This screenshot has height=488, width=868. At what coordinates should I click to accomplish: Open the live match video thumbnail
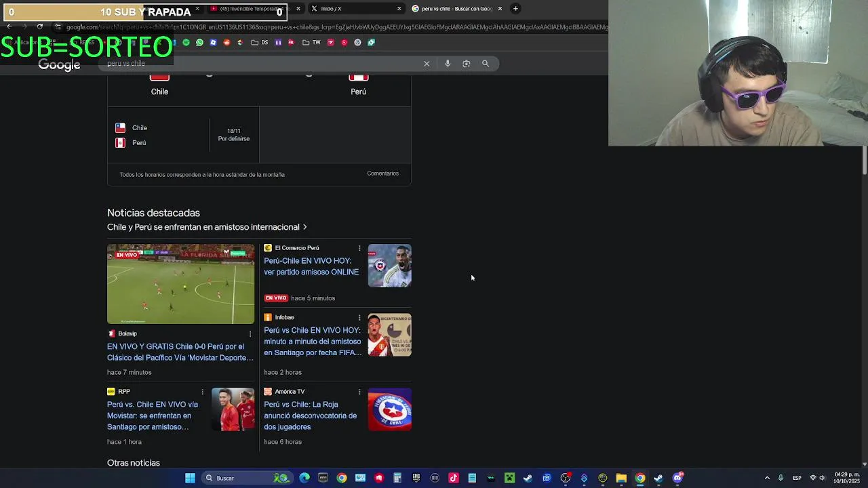181,284
